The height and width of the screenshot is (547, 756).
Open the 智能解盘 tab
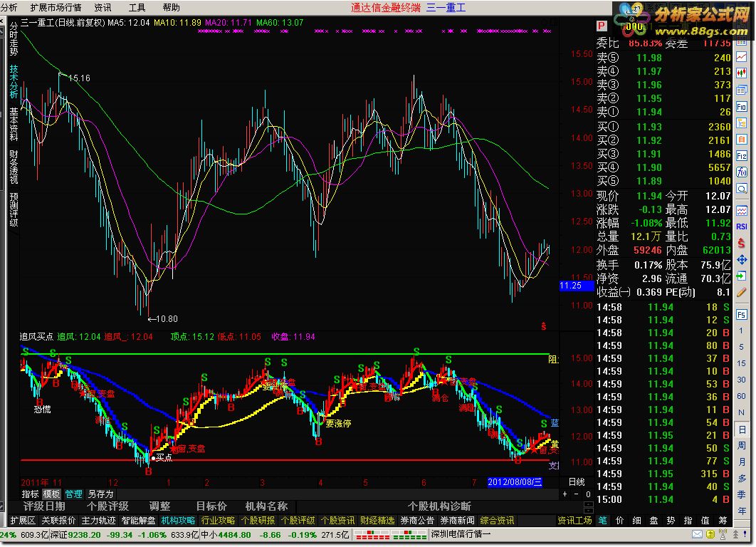point(138,521)
